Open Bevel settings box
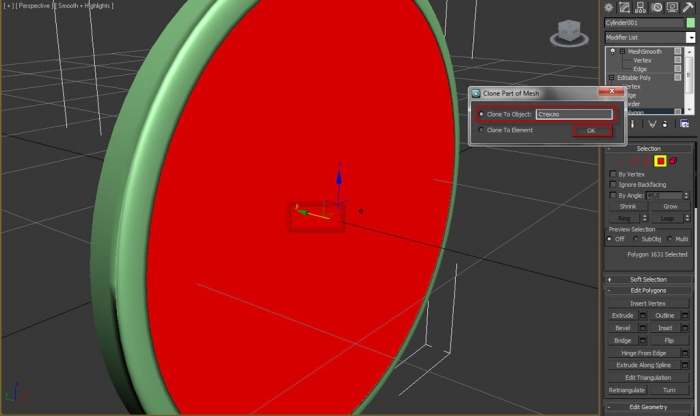This screenshot has height=416, width=700. tap(643, 328)
